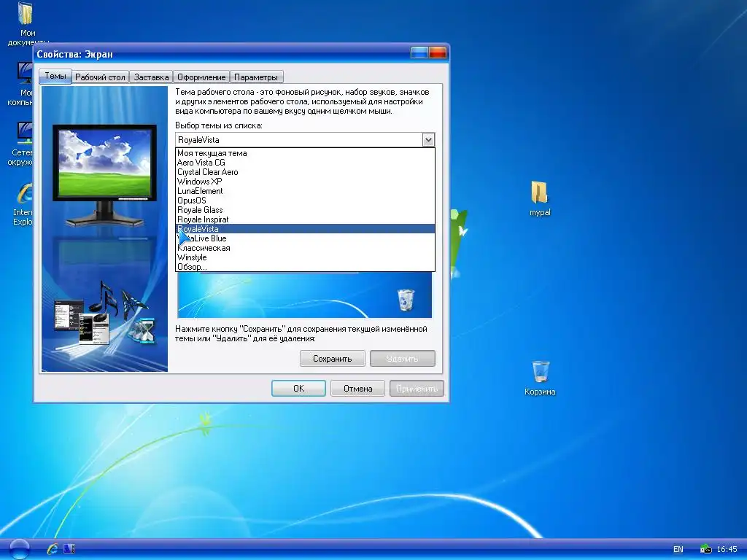This screenshot has height=560, width=747.
Task: Click the monitor preview image
Action: 105,175
